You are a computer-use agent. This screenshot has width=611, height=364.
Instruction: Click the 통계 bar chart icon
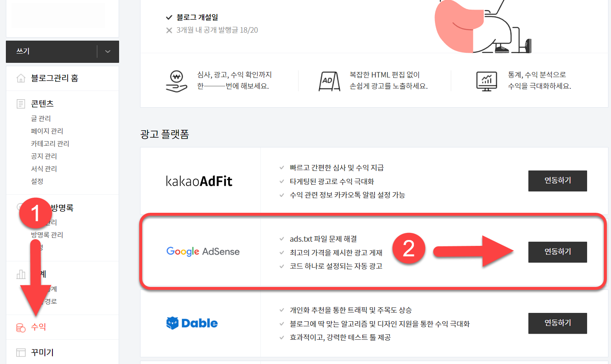click(x=21, y=274)
